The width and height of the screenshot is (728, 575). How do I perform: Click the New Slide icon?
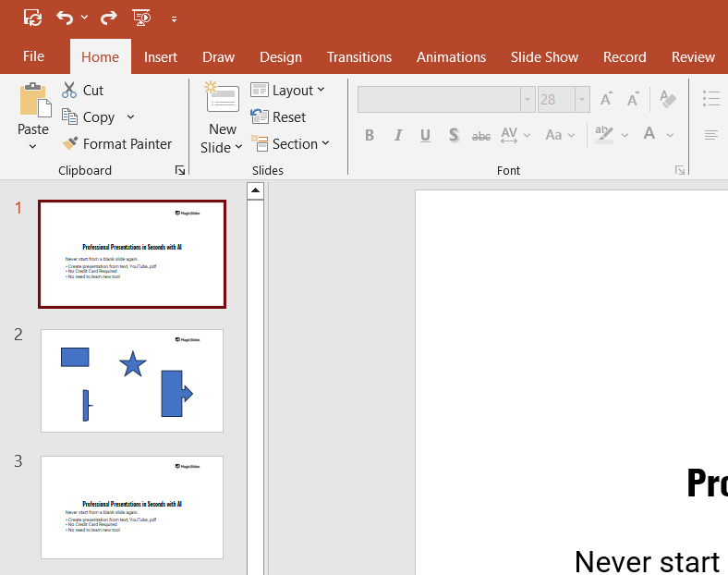pos(222,100)
